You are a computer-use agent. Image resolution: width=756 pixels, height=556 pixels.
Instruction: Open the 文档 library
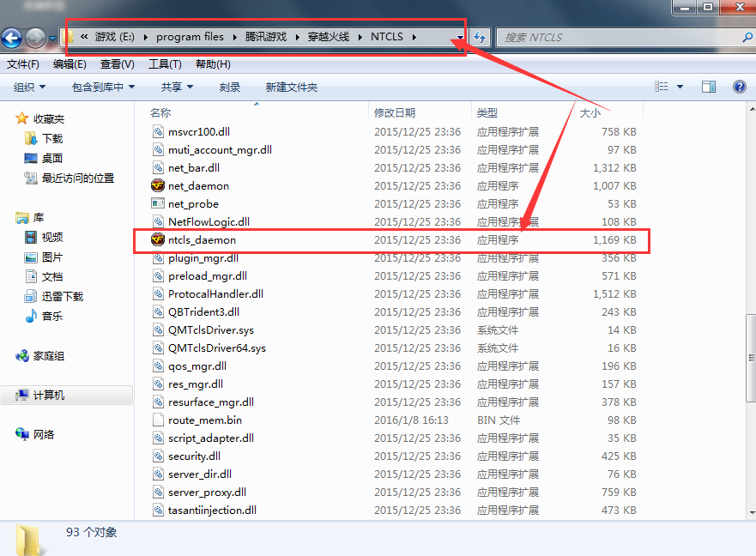[x=52, y=277]
